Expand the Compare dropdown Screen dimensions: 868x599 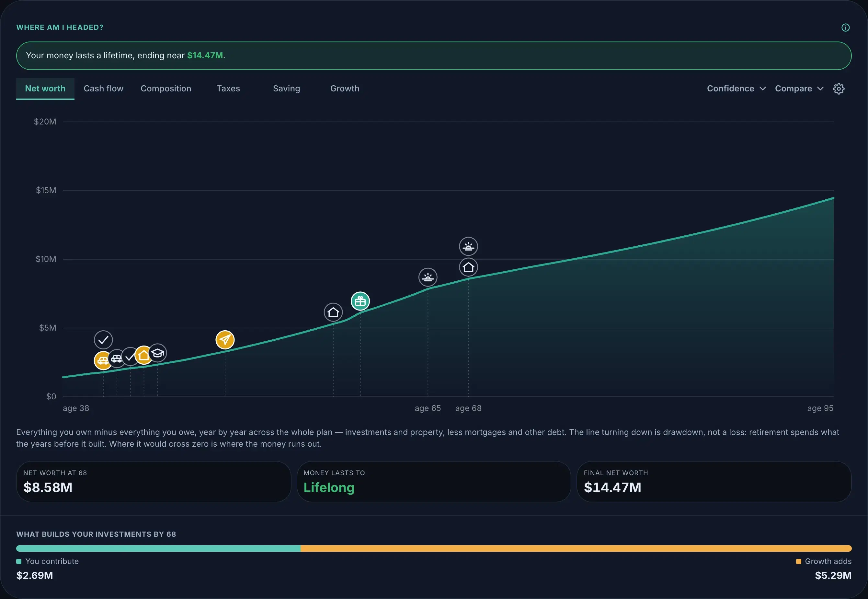tap(799, 88)
